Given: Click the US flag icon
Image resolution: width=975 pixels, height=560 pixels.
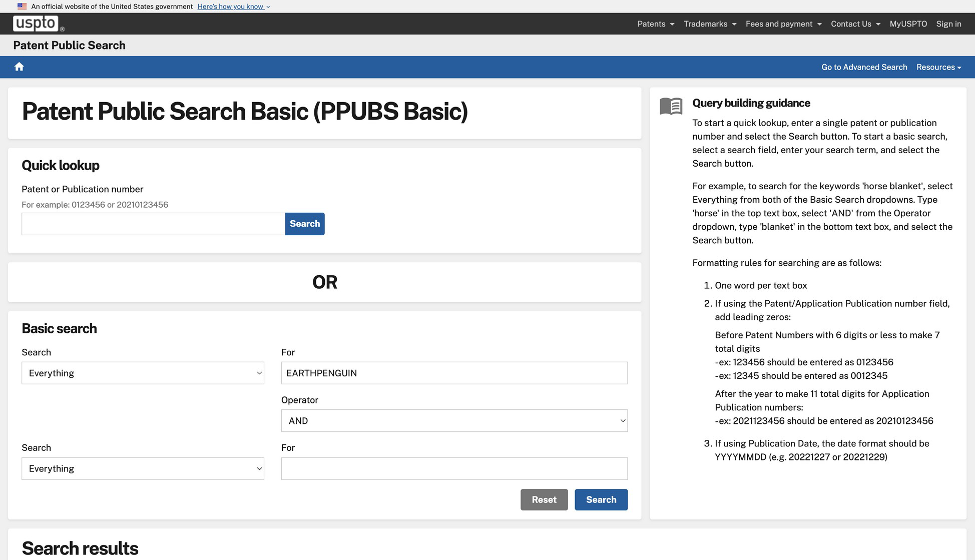Looking at the screenshot, I should 22,7.
